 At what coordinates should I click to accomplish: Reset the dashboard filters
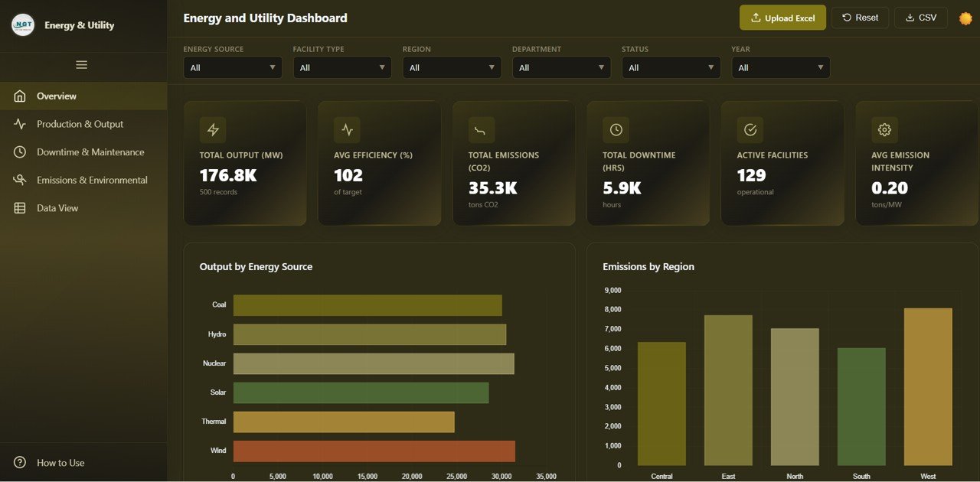pyautogui.click(x=860, y=17)
